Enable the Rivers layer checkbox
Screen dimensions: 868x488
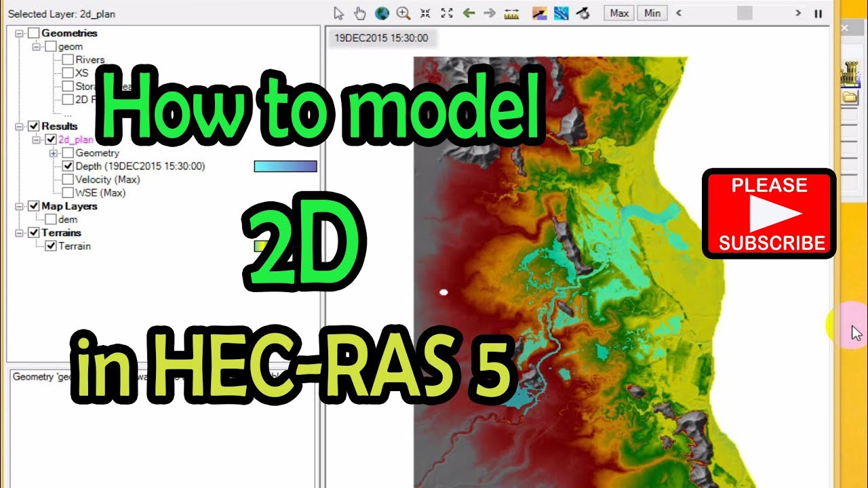point(68,60)
